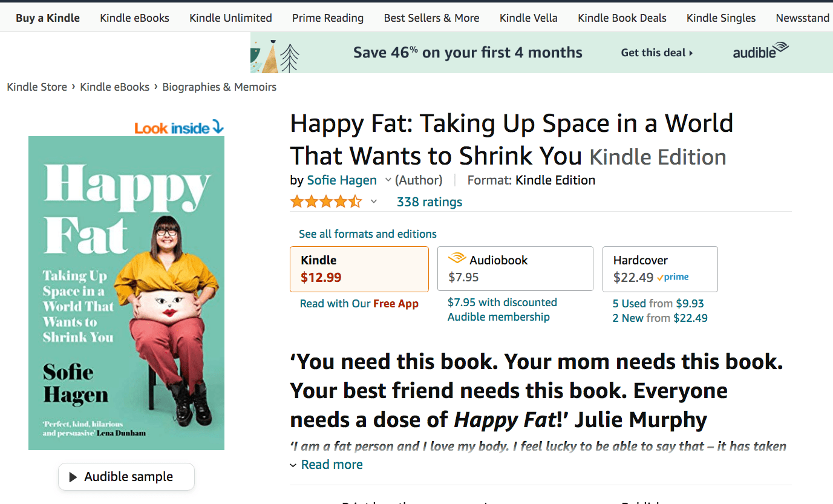Open the Kindle Book Deals menu item
Screen dimensions: 833x504
622,18
